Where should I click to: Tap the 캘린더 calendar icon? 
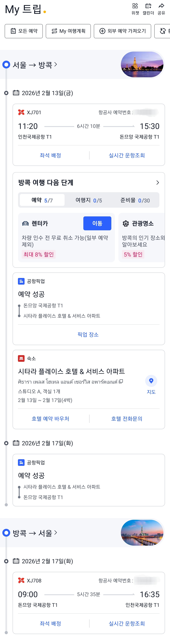(x=148, y=6)
